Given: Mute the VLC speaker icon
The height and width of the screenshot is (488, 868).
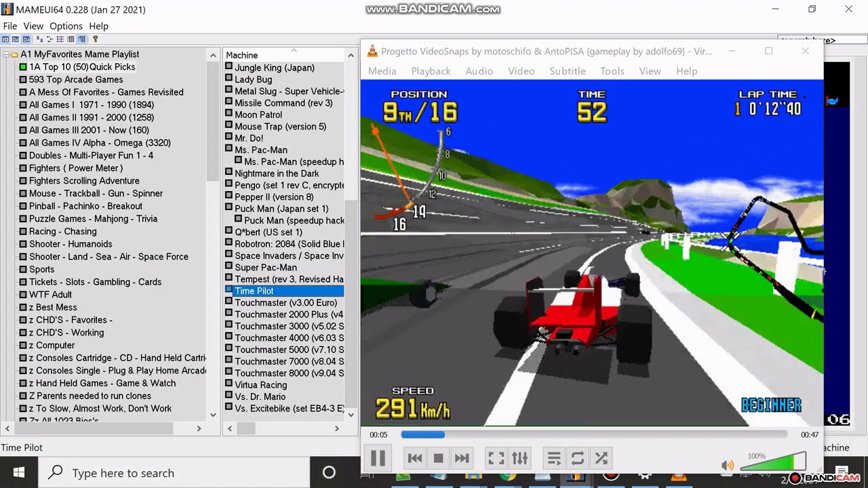Looking at the screenshot, I should pos(728,465).
